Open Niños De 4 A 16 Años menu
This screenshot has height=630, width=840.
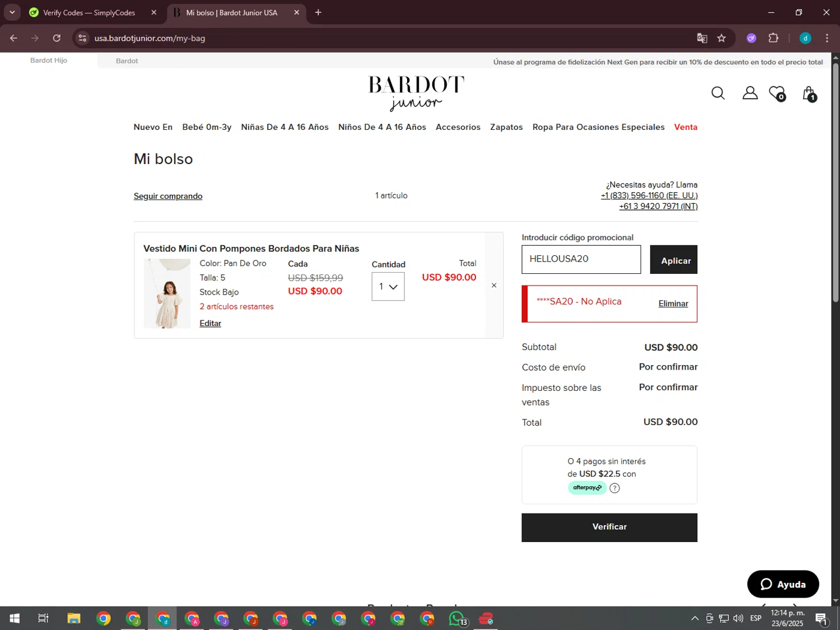[x=382, y=127]
